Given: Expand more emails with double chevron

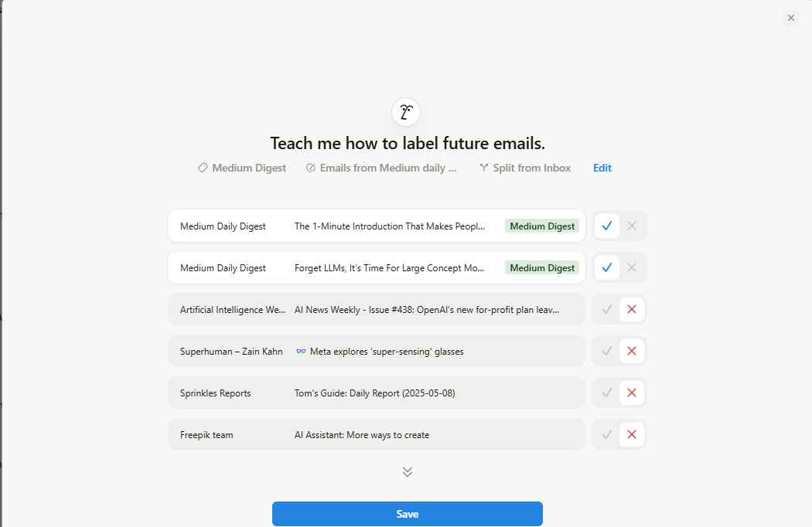Looking at the screenshot, I should (x=408, y=472).
